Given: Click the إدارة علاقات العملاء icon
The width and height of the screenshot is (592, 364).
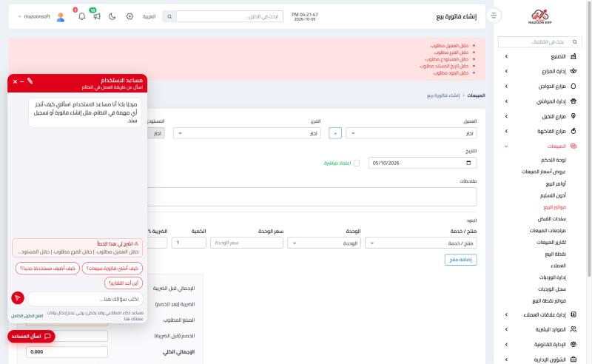Looking at the screenshot, I should [573, 314].
